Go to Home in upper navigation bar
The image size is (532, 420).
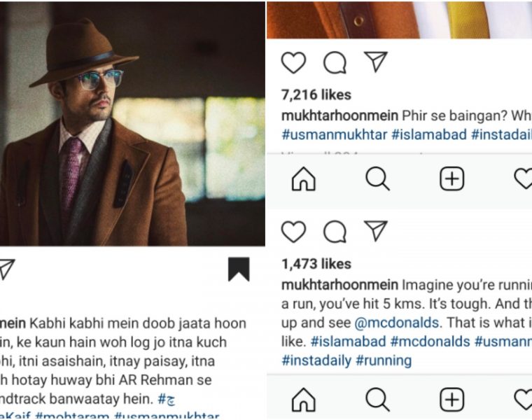(303, 180)
